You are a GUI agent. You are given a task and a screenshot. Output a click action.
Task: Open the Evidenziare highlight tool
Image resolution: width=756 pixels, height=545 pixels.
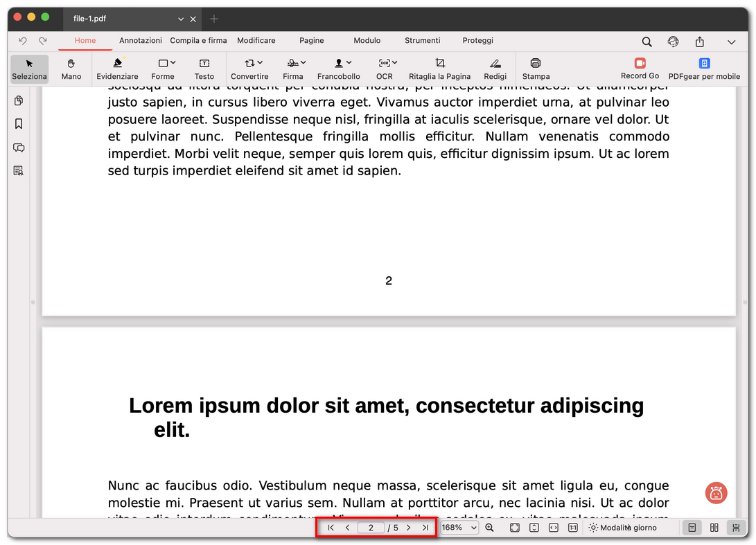pyautogui.click(x=117, y=69)
